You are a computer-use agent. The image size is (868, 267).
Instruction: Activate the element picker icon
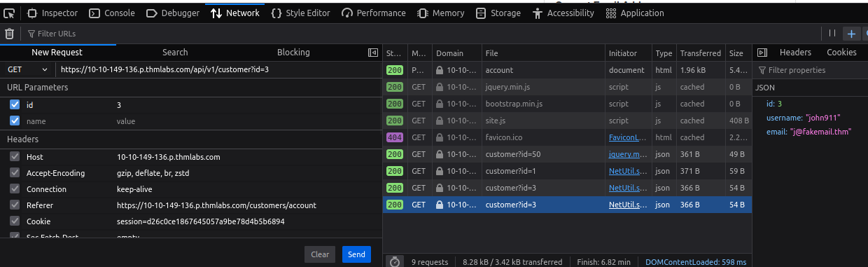coord(9,13)
